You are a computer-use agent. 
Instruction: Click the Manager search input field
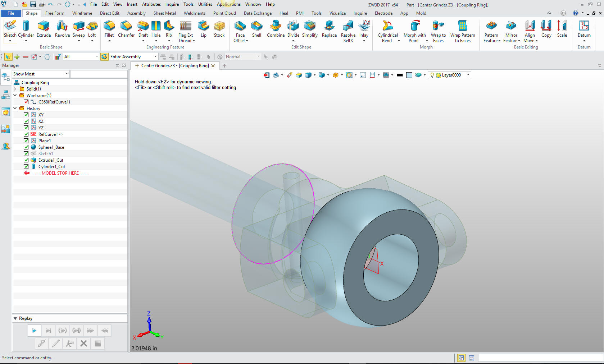(x=99, y=74)
